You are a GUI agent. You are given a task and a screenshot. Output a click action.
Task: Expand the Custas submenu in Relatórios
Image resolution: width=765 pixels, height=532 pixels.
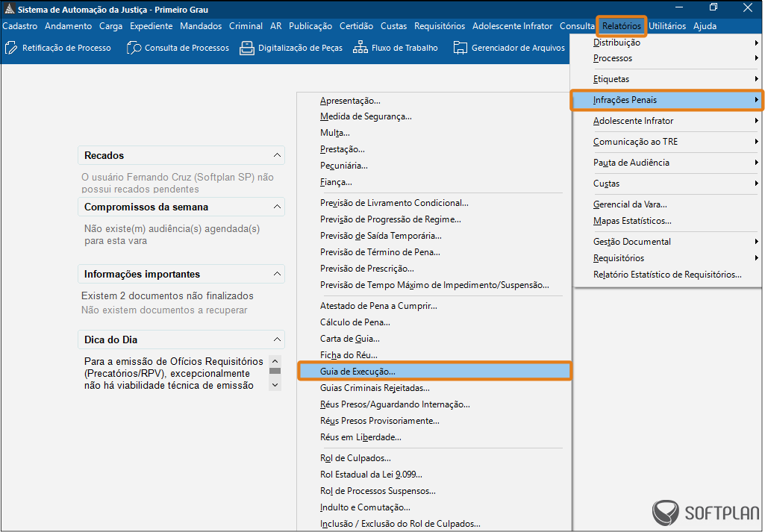757,184
